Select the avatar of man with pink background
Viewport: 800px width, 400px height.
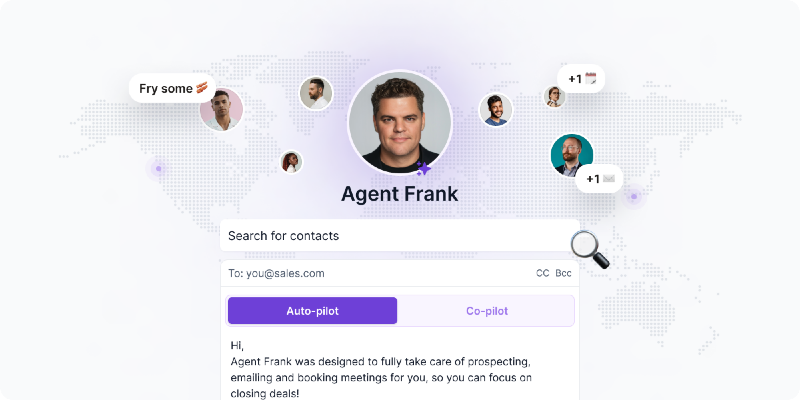221,109
